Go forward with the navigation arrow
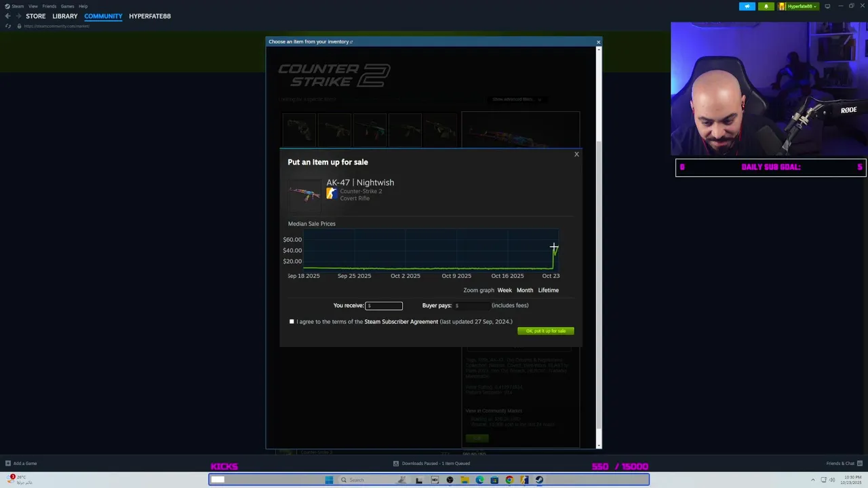The height and width of the screenshot is (488, 868). [x=18, y=16]
